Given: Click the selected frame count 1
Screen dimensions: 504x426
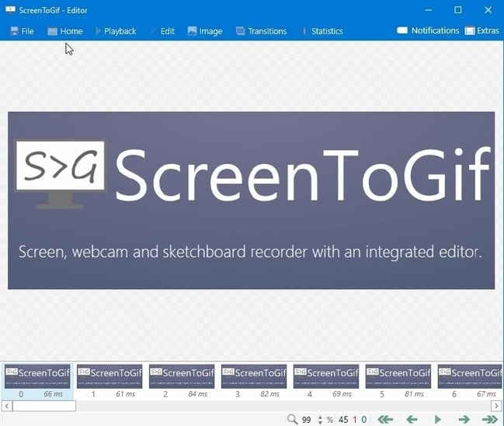Looking at the screenshot, I should (x=355, y=420).
